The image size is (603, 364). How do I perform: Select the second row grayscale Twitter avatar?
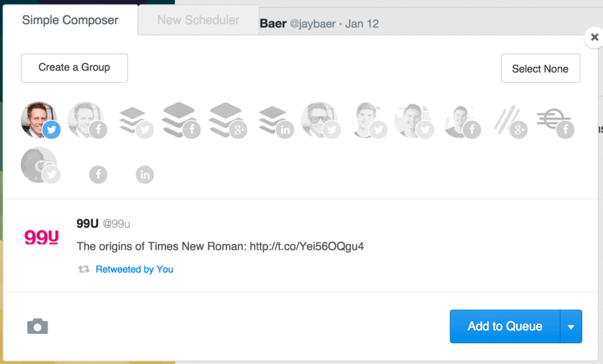click(40, 165)
